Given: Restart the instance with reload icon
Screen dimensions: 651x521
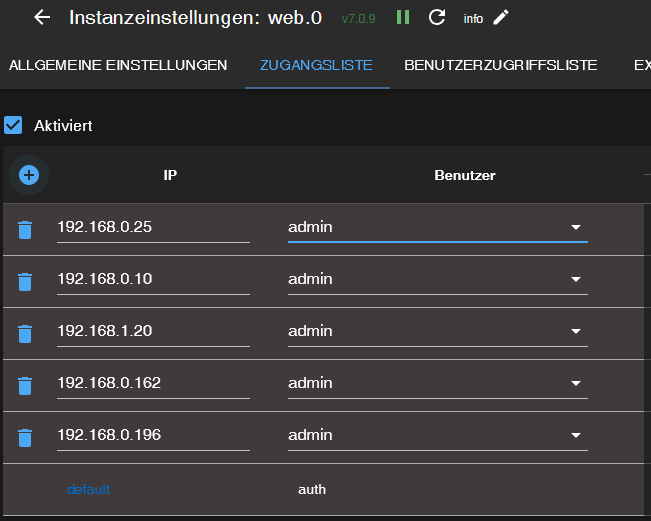Looking at the screenshot, I should (x=436, y=17).
